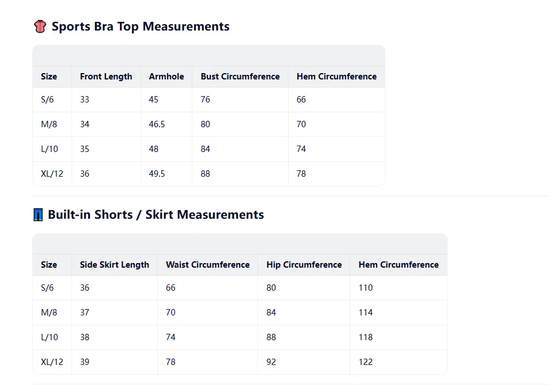553x392 pixels.
Task: Click the XL/12 row label in bra table
Action: click(52, 174)
